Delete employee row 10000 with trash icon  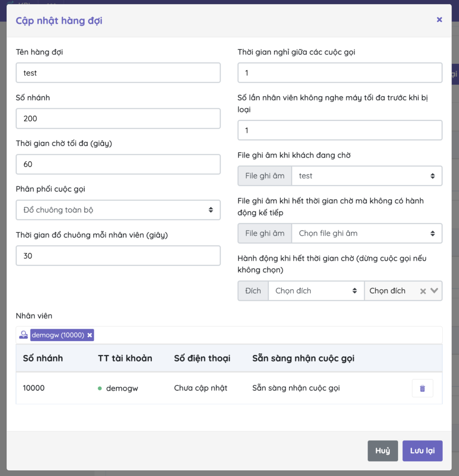tap(422, 388)
